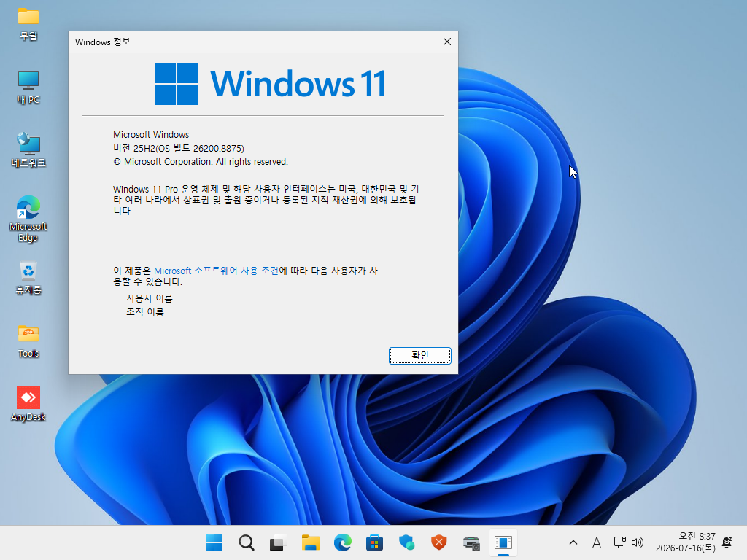Click the '사용자 이름' label
The width and height of the screenshot is (747, 560).
coord(149,298)
